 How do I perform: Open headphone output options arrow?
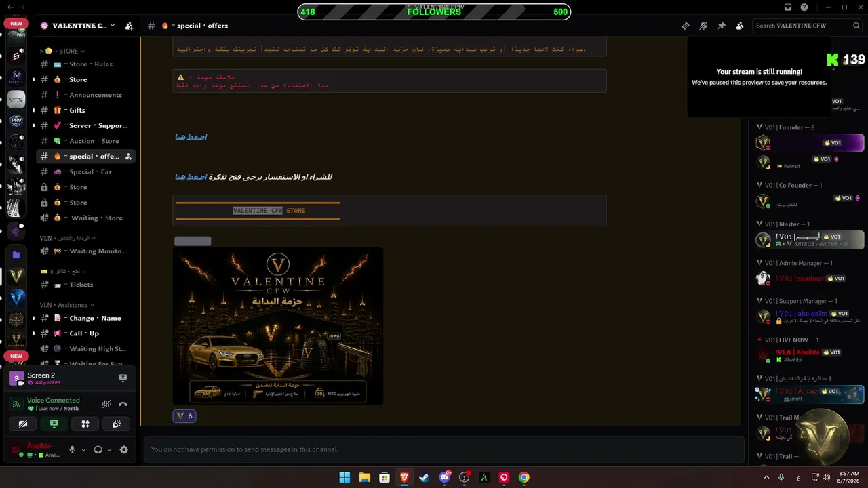(109, 449)
